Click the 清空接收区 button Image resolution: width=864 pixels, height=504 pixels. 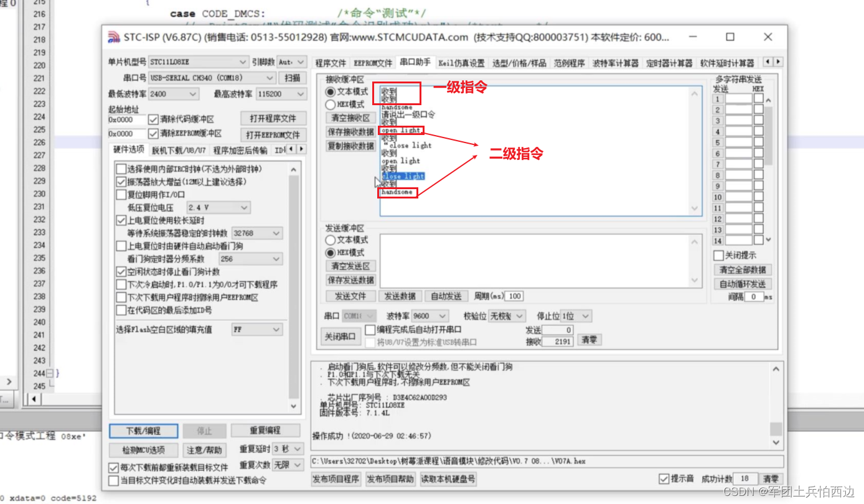(350, 118)
